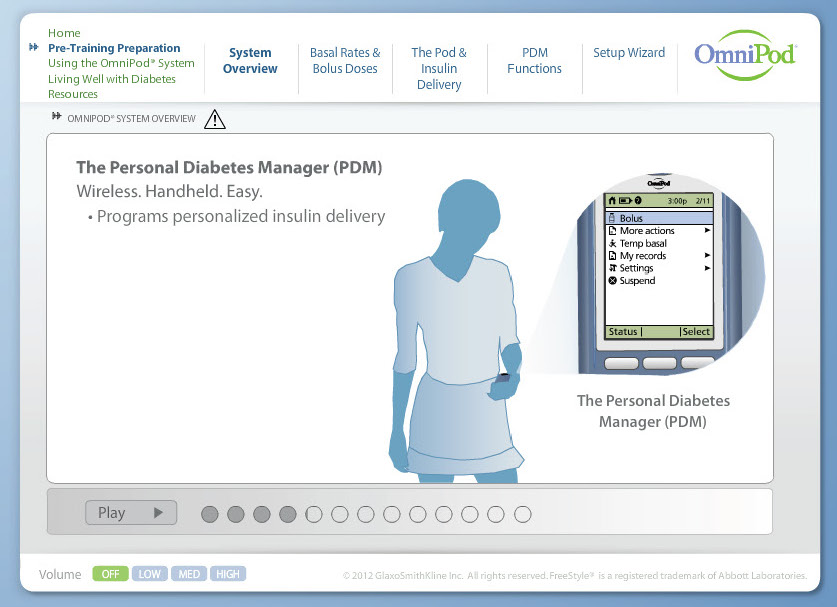This screenshot has width=837, height=607.
Task: Open Living Well with Diabetes link
Action: pos(112,79)
